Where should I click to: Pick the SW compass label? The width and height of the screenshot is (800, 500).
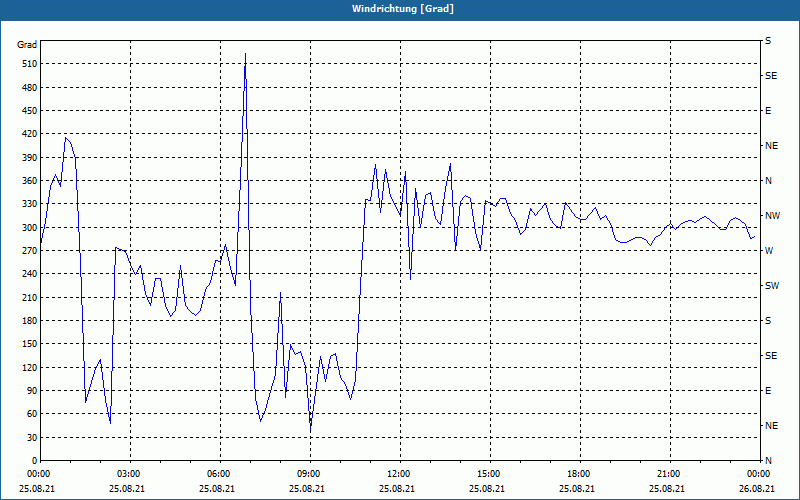[772, 286]
